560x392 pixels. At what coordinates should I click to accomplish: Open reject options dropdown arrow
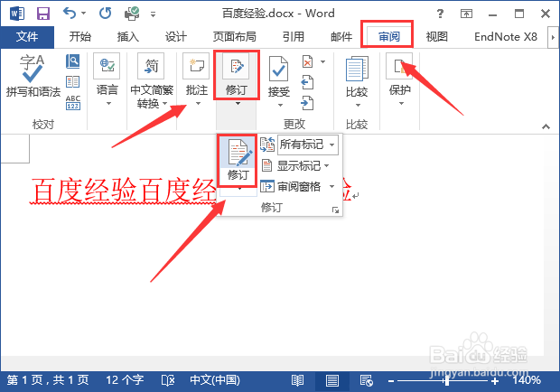pos(322,61)
